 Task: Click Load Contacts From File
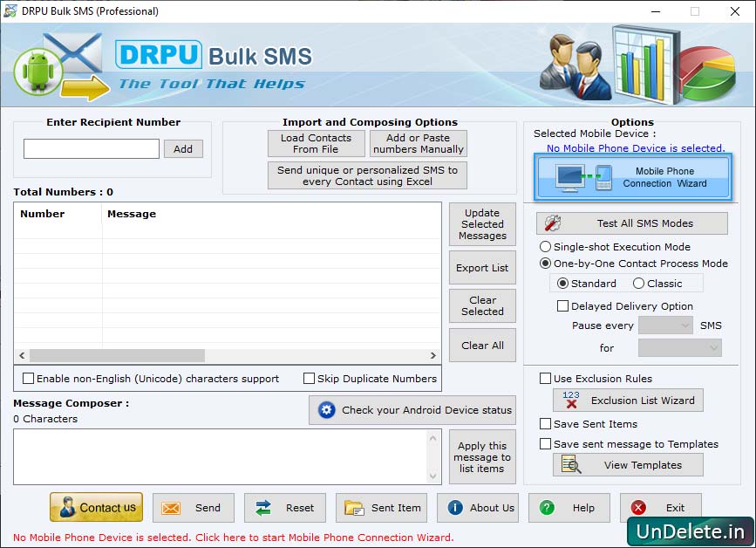317,143
